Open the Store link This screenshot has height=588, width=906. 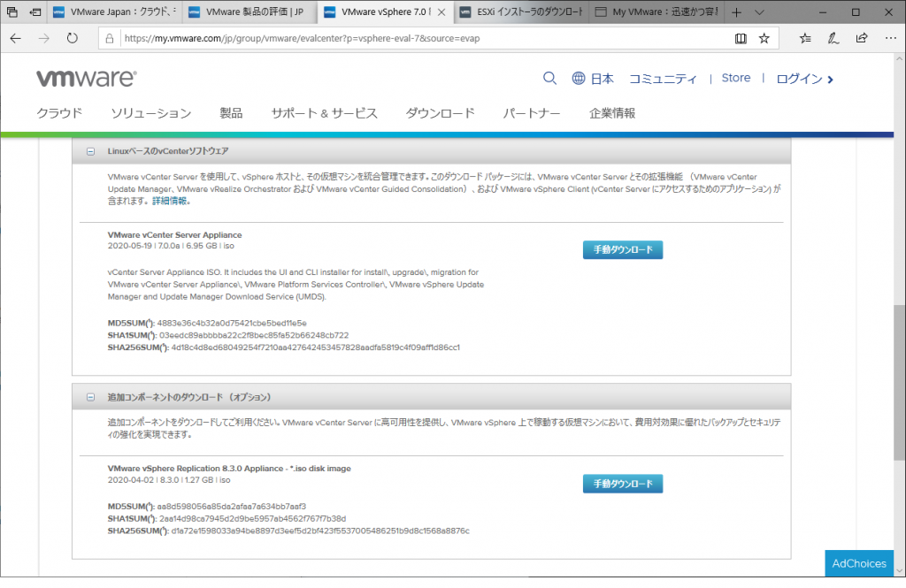pyautogui.click(x=736, y=78)
